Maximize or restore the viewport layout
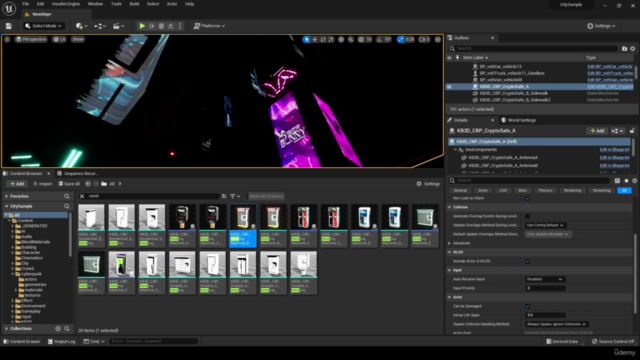The image size is (640, 360). (438, 40)
